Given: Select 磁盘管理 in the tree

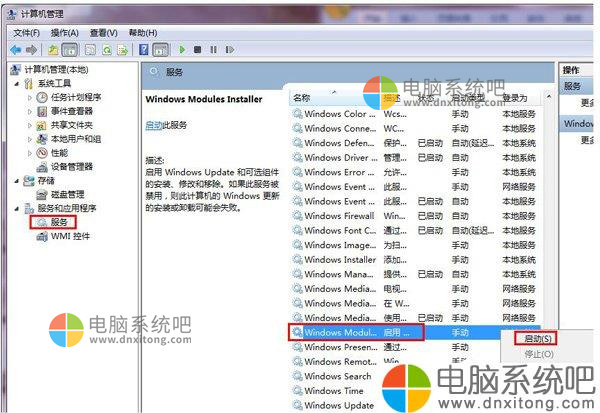Looking at the screenshot, I should tap(60, 194).
